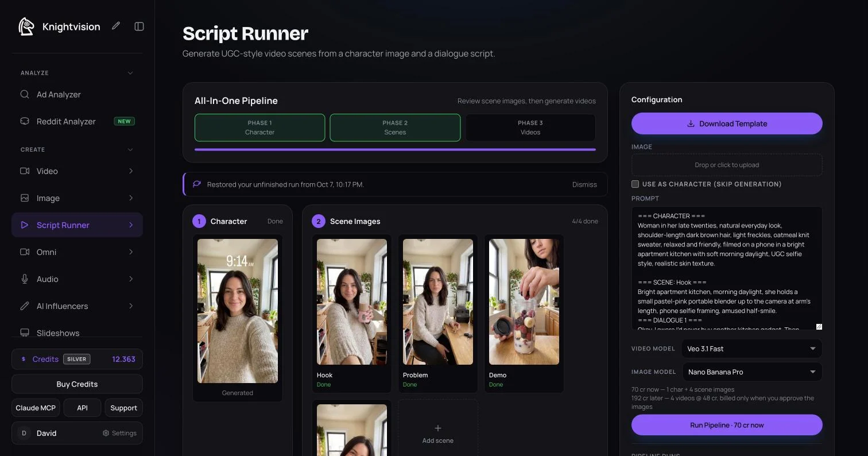
Task: Open Settings via the gear icon
Action: [106, 433]
